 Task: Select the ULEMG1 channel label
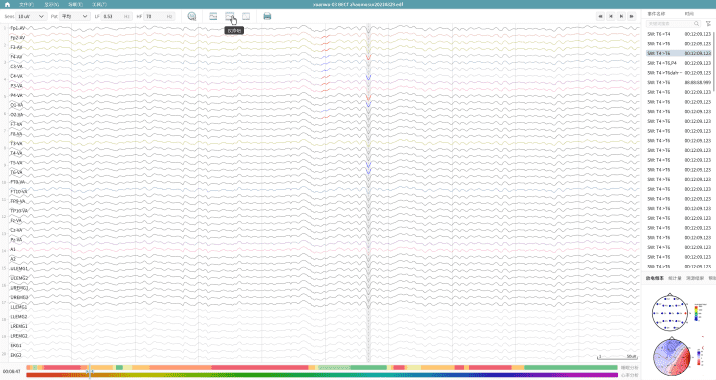19,269
